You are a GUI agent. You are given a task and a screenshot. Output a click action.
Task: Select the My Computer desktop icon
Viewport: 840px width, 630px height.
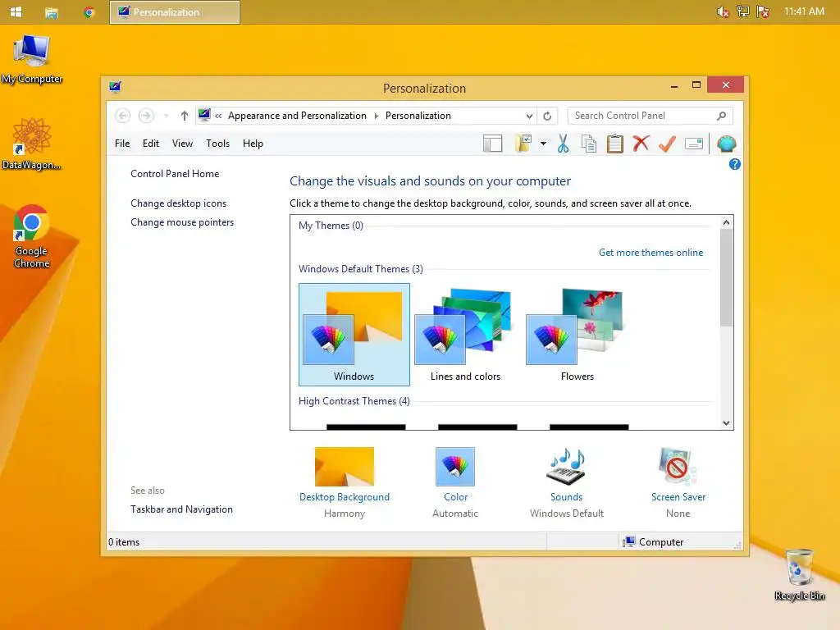32,59
